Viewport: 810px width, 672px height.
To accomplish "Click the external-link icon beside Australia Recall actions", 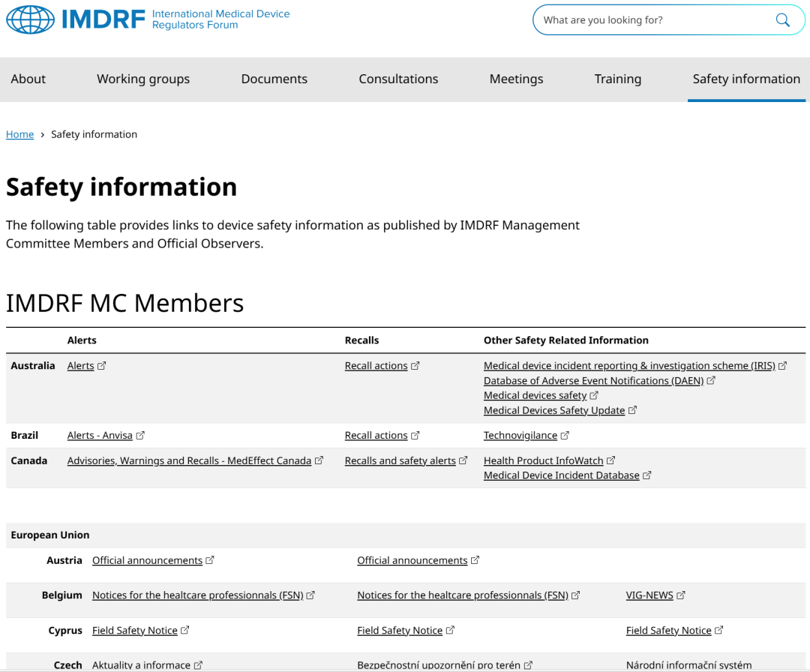I will [415, 366].
